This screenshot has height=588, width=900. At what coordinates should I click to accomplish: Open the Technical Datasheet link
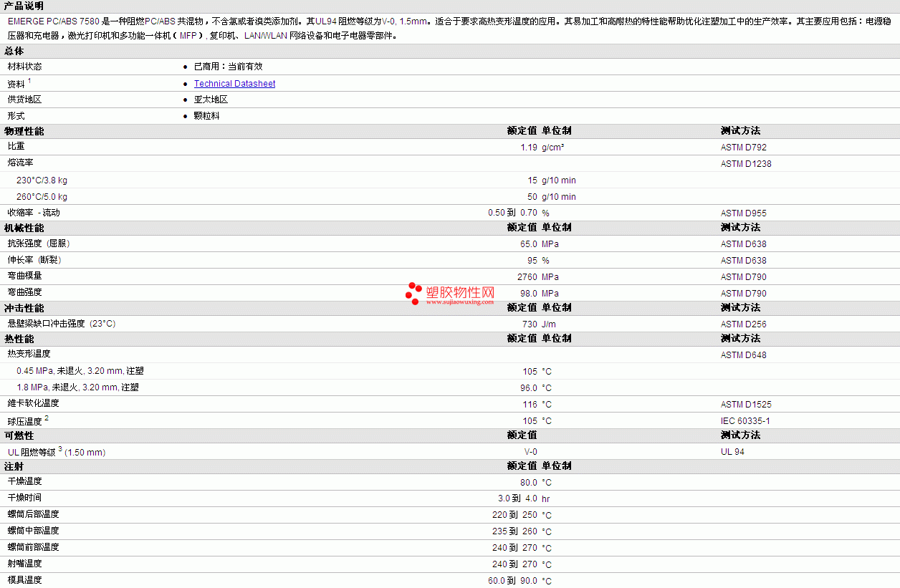click(x=234, y=84)
